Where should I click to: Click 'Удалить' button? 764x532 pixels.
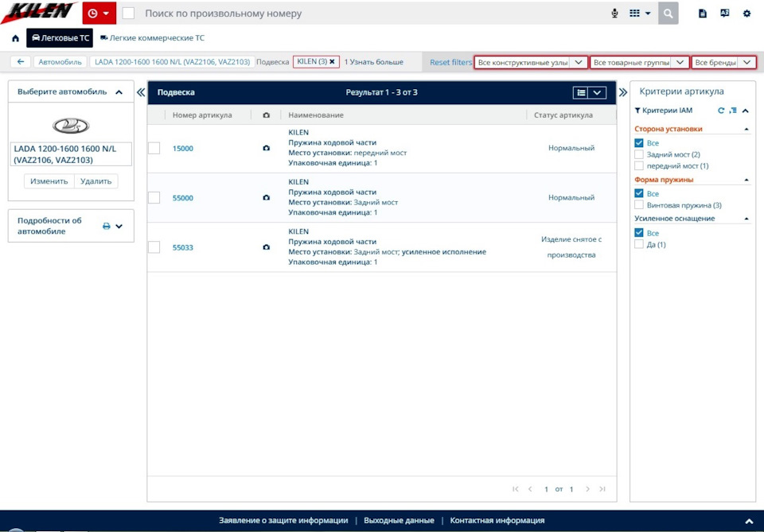point(96,181)
